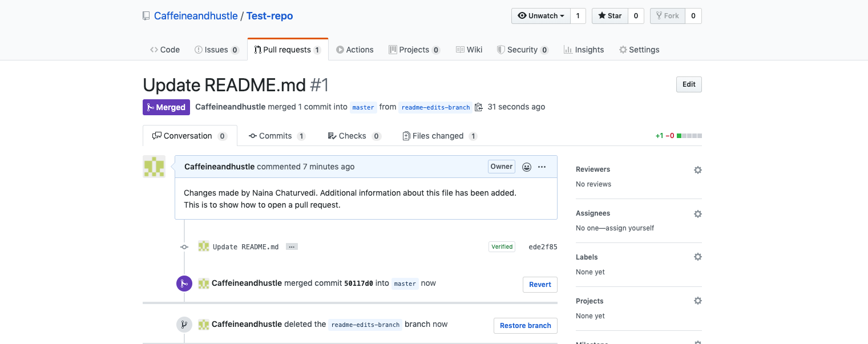Screen dimensions: 868x344
Task: Click readme-edits-branch label in deleted branch row
Action: coord(366,325)
